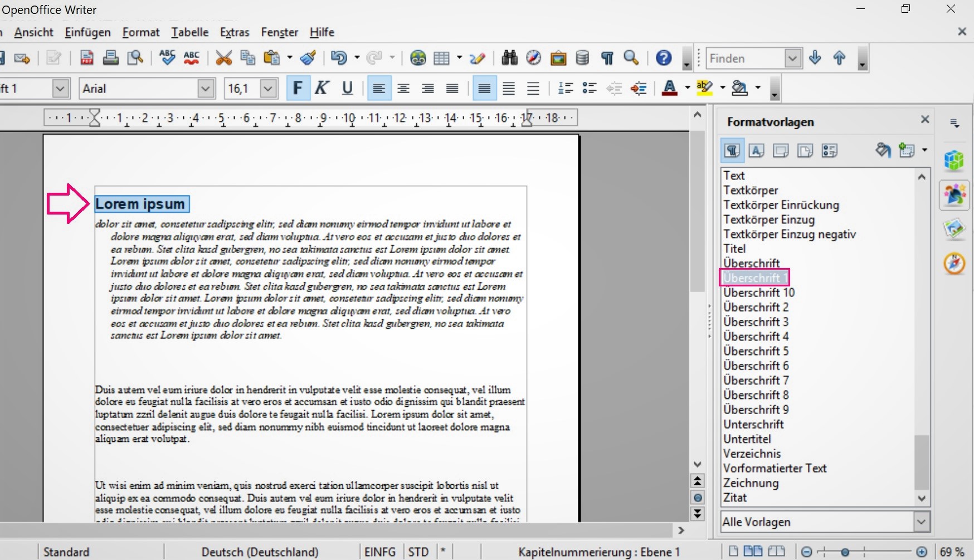Open Find and Replace binoculars icon
The height and width of the screenshot is (560, 974).
point(509,58)
